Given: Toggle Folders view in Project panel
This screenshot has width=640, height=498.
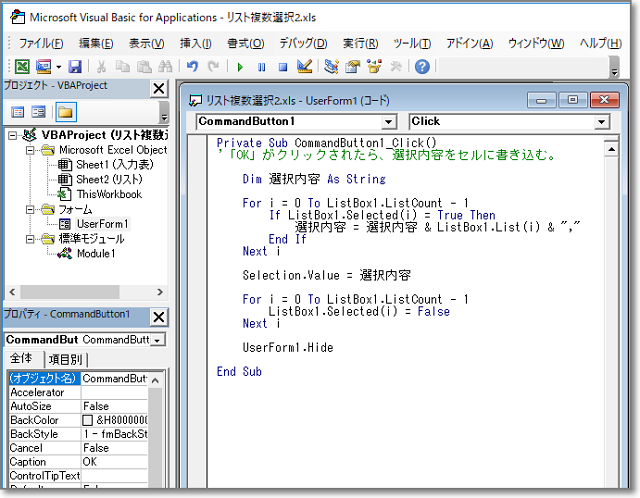Looking at the screenshot, I should [65, 111].
